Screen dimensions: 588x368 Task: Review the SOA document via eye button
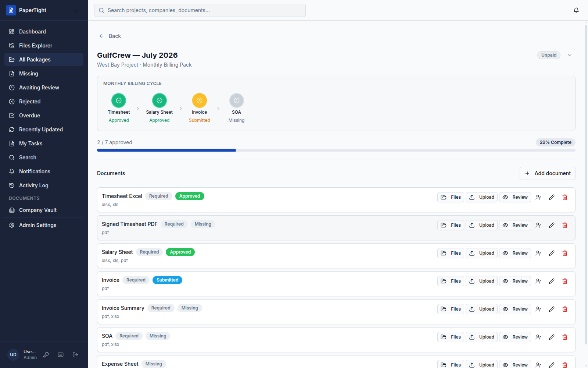tap(515, 337)
